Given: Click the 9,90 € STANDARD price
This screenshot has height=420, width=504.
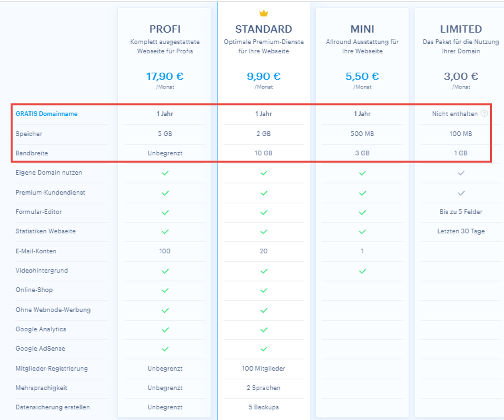Looking at the screenshot, I should point(263,76).
